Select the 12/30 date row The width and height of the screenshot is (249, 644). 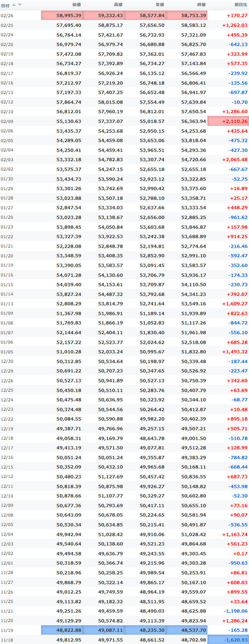[124, 361]
